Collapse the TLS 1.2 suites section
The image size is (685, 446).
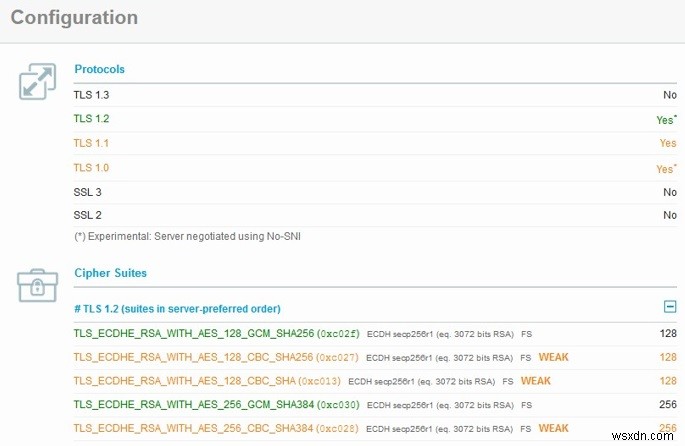(x=670, y=308)
